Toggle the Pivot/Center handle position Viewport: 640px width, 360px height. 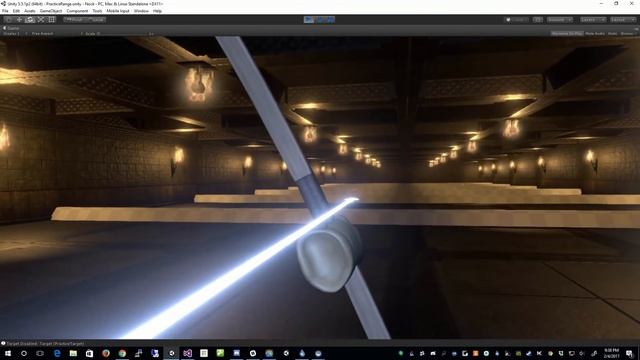point(74,20)
